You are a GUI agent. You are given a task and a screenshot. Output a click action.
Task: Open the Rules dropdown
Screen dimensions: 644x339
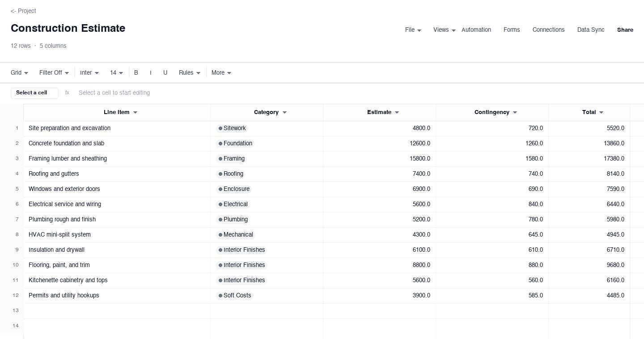point(190,72)
